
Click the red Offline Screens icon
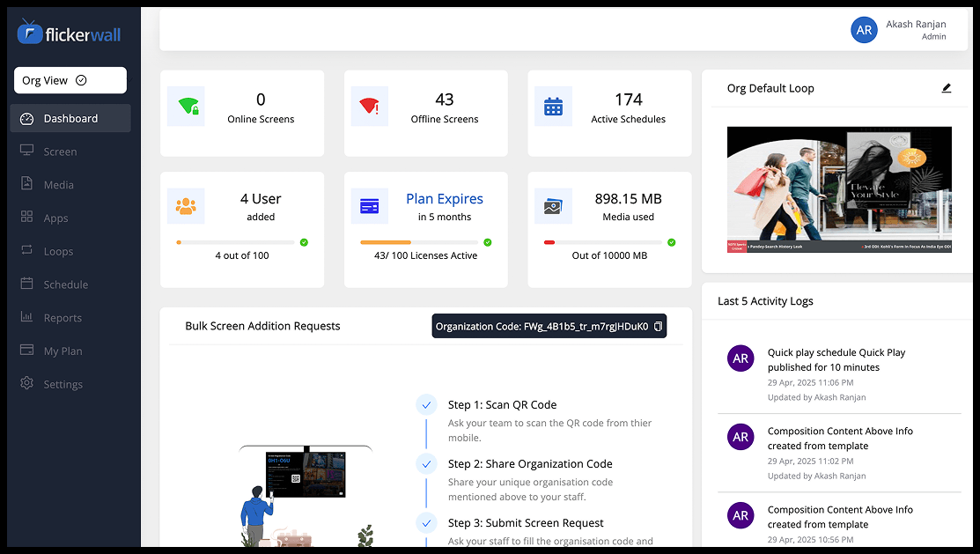[x=370, y=107]
